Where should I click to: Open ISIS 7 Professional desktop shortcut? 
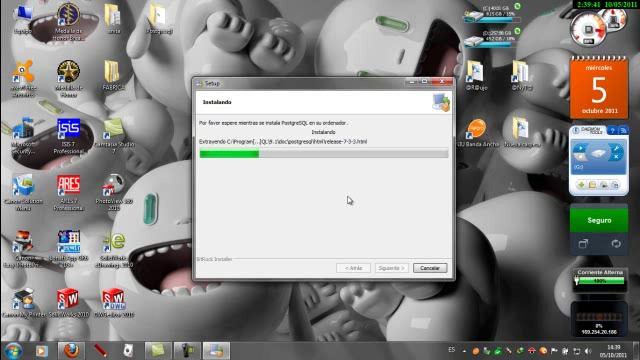pos(68,136)
